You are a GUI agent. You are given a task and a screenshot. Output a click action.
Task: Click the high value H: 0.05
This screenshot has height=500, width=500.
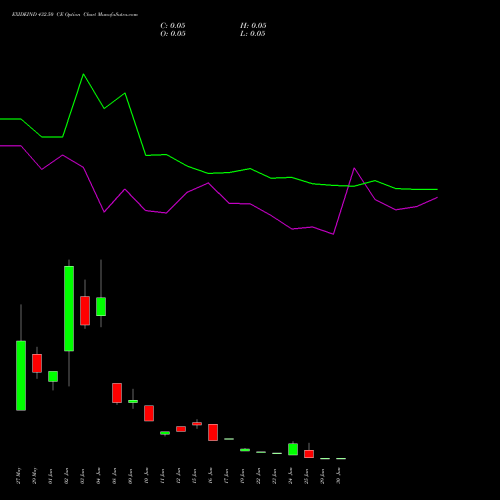pyautogui.click(x=253, y=26)
